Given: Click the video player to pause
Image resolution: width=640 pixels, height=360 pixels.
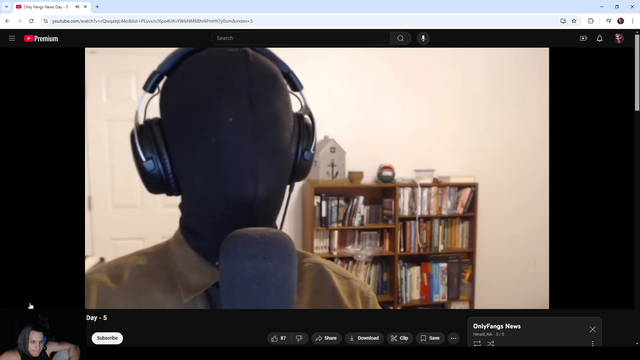Looking at the screenshot, I should pyautogui.click(x=317, y=178).
